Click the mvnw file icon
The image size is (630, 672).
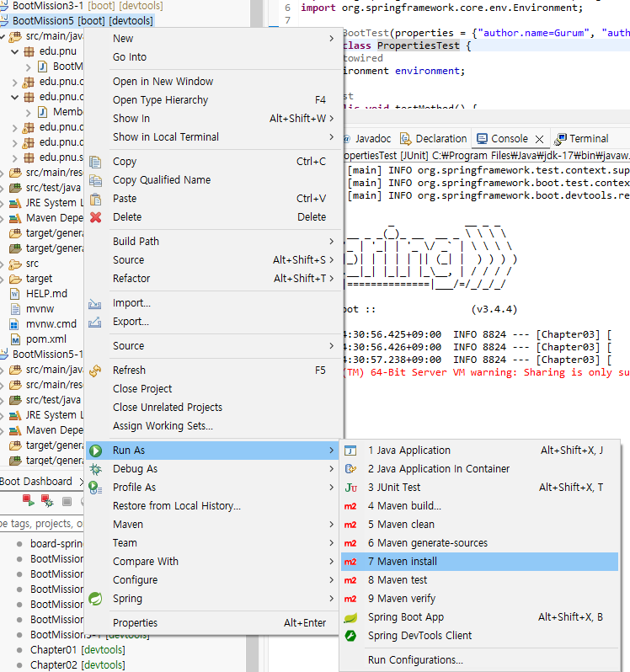pyautogui.click(x=15, y=309)
